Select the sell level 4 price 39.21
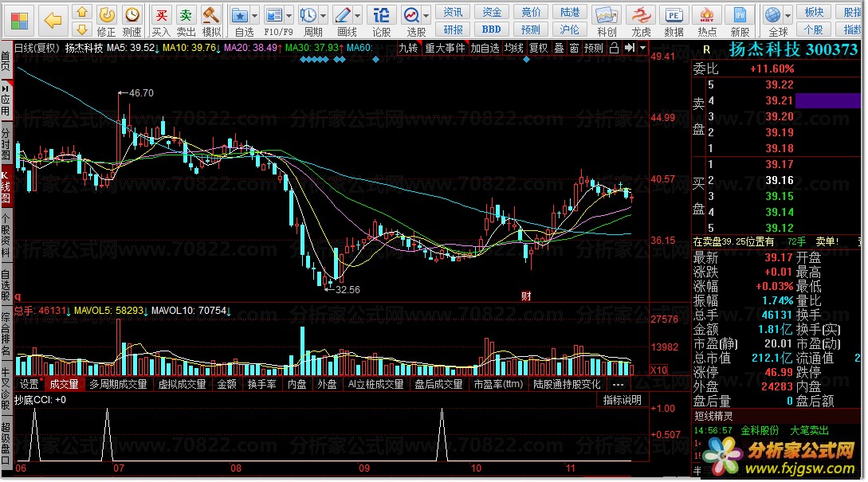 point(780,100)
